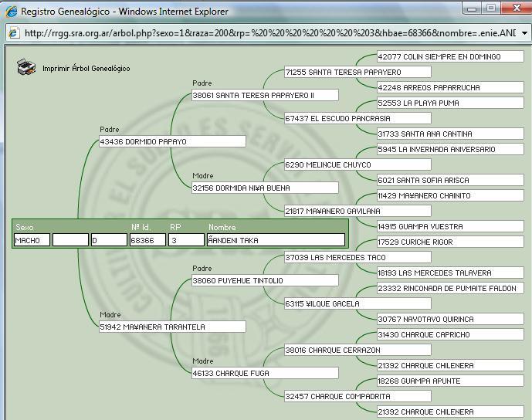Screen dimensions: 532x420
Task: Select mother entry 51942 MAÑANERA TARANTELA
Action: pyautogui.click(x=171, y=327)
